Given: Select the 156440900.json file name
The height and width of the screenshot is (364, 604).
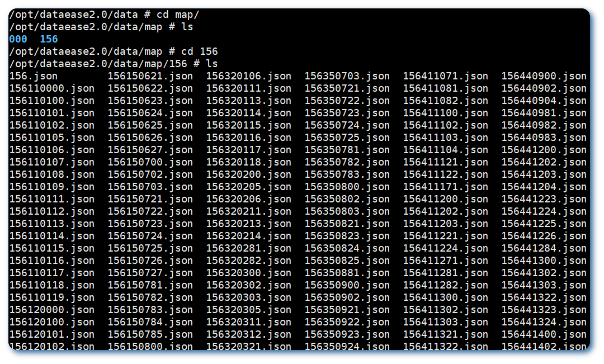Looking at the screenshot, I should pyautogui.click(x=544, y=76).
